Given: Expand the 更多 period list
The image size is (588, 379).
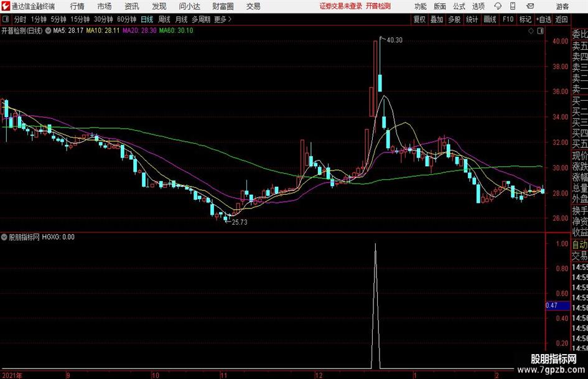Looking at the screenshot, I should [x=223, y=19].
